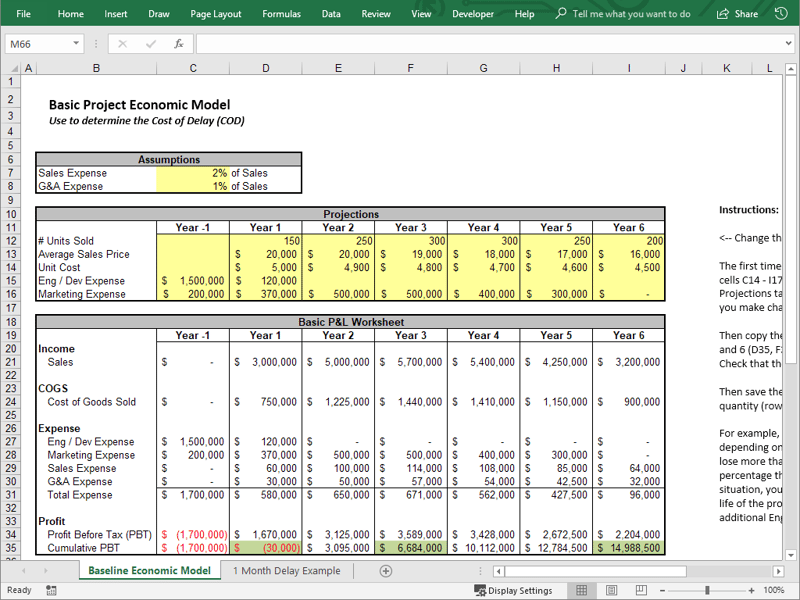
Task: Click the macro recording status bar icon
Action: point(51,590)
